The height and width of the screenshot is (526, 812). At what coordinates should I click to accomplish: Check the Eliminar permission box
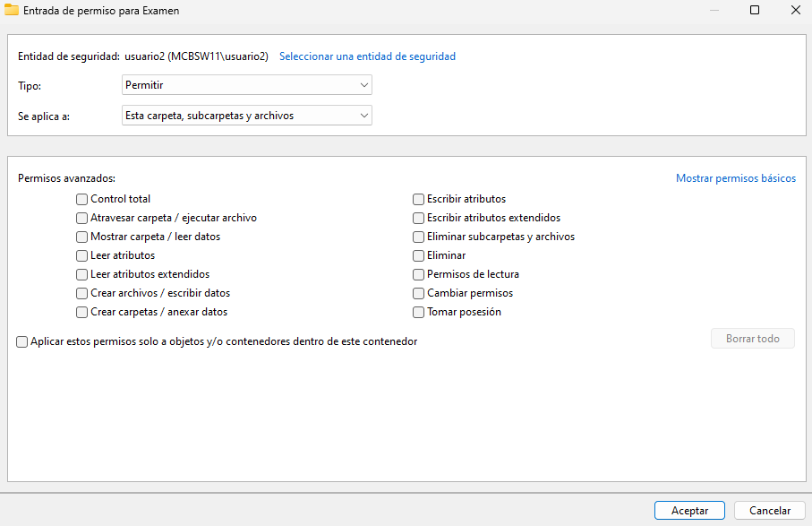point(418,255)
